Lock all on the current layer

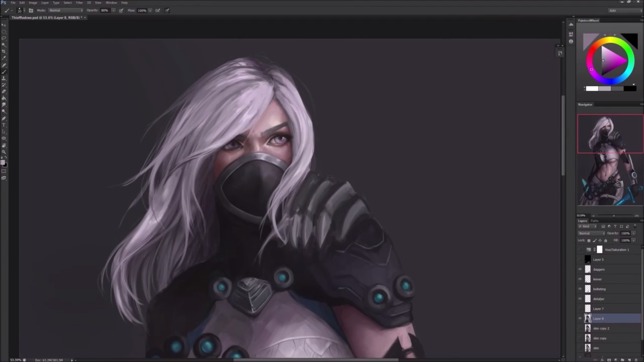pyautogui.click(x=606, y=240)
